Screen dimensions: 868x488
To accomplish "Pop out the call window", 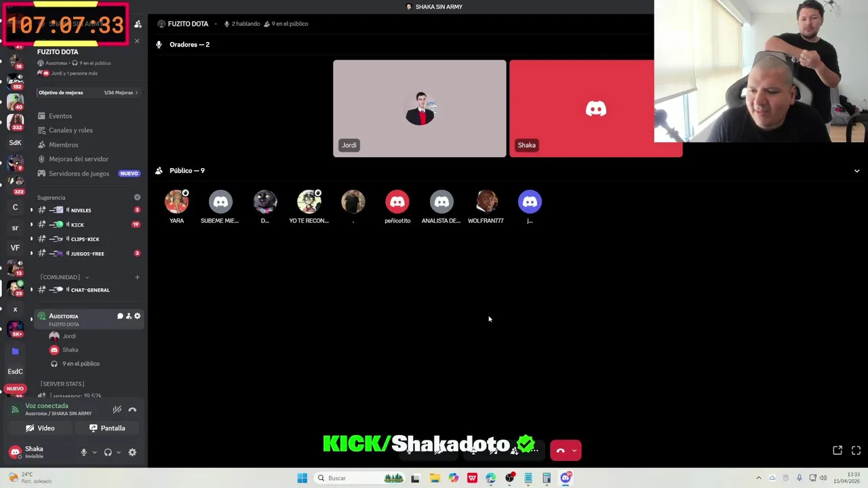I will pos(837,450).
